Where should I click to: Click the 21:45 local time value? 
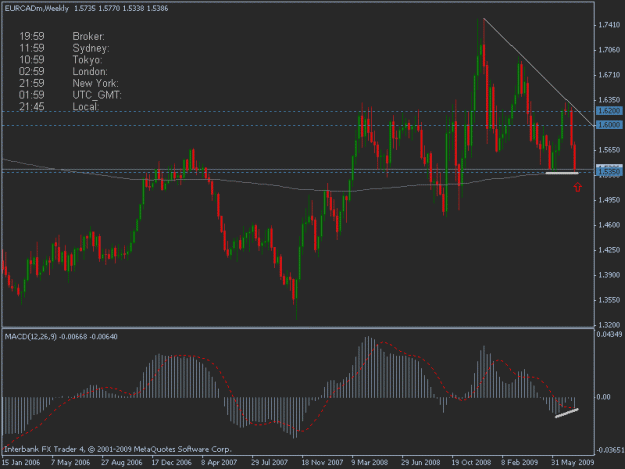tap(32, 106)
